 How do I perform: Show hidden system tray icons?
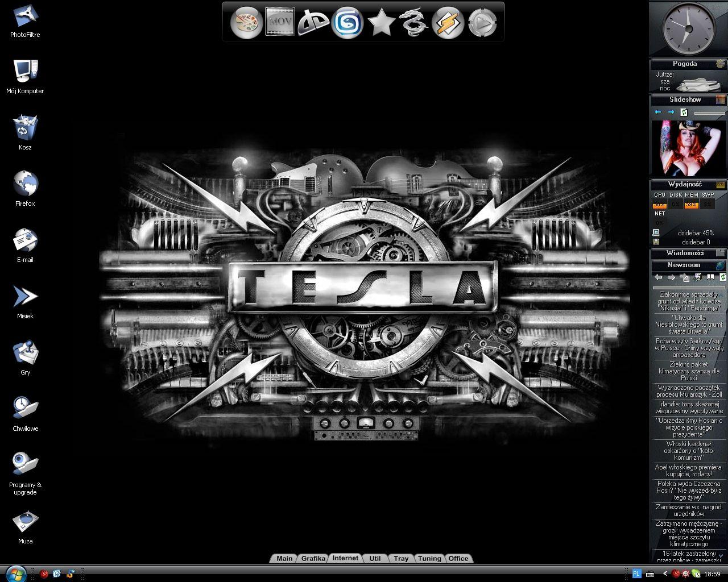click(x=664, y=573)
